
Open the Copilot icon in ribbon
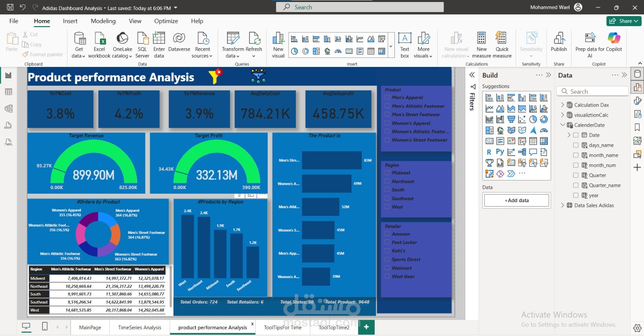[614, 38]
